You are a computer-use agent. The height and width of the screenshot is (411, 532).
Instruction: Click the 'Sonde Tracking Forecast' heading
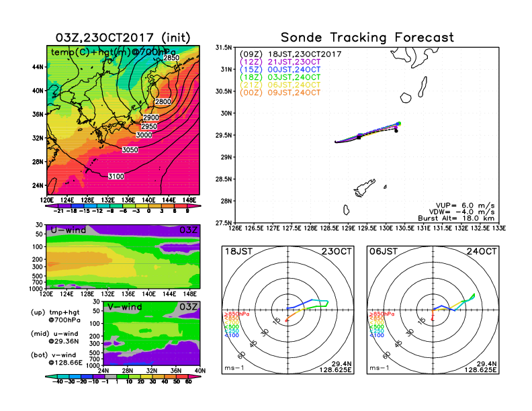(x=367, y=38)
